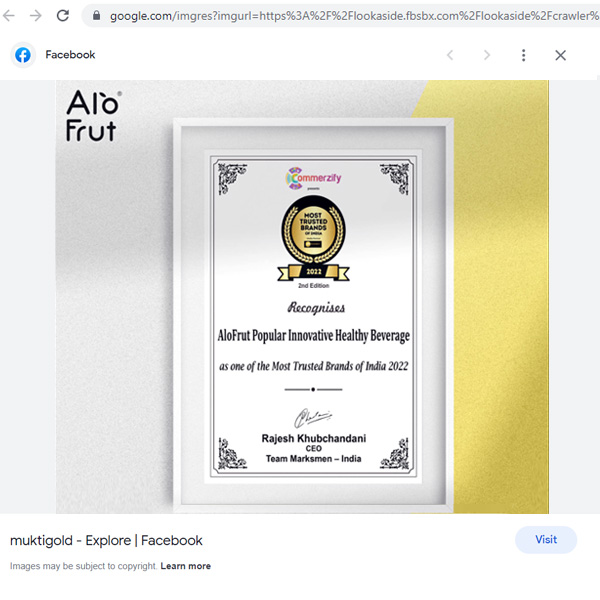Click the Most Trusted Brands 2022 badge
The image size is (600, 600).
point(313,238)
